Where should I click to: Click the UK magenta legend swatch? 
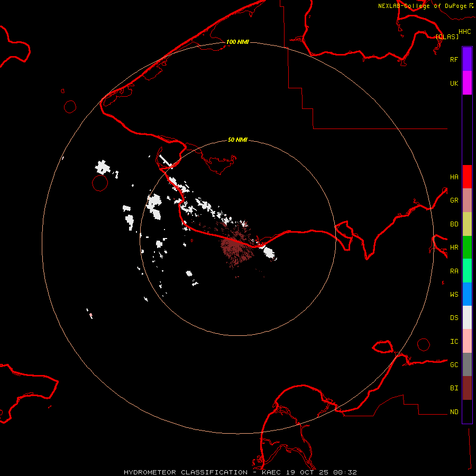tap(467, 83)
